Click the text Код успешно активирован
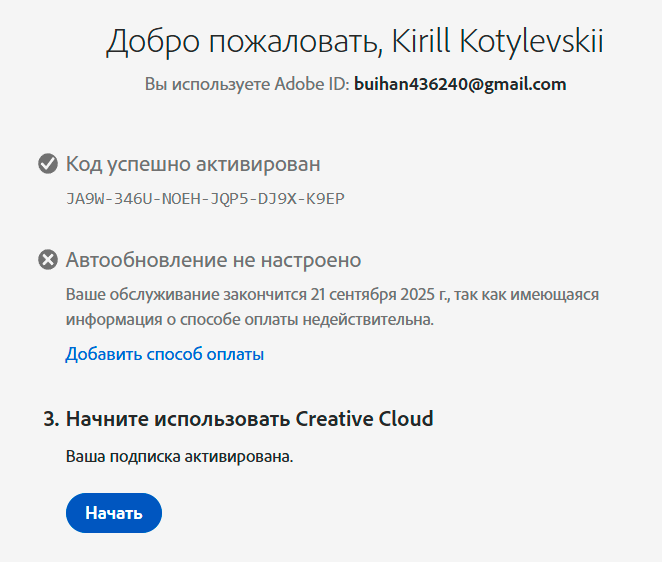 (193, 164)
